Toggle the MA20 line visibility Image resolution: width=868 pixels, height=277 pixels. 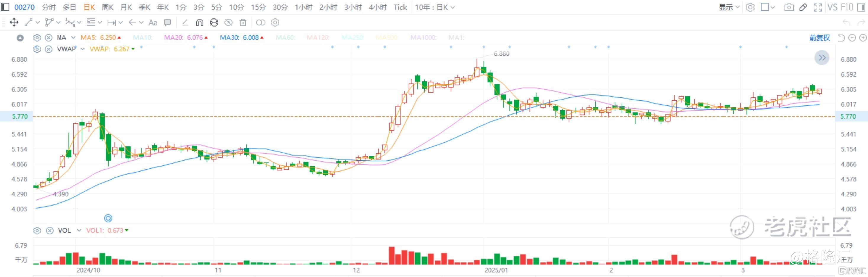[x=186, y=38]
